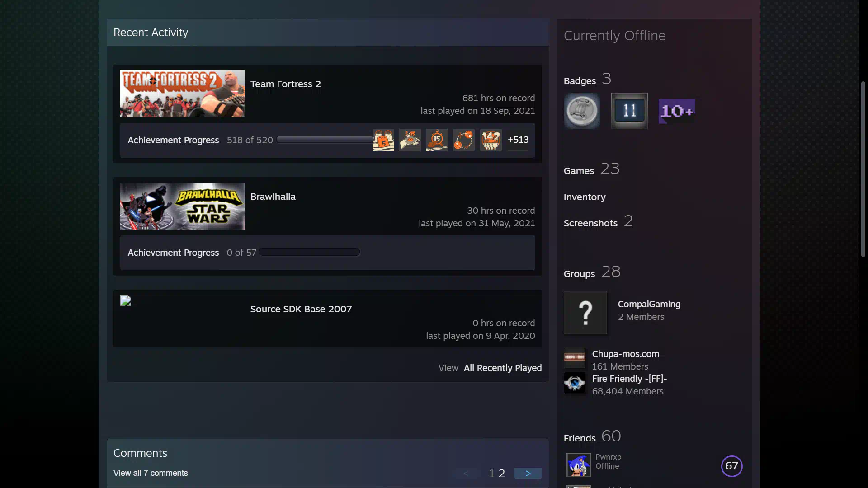Click '681 hrs on record' text
868x488 pixels.
coord(499,98)
